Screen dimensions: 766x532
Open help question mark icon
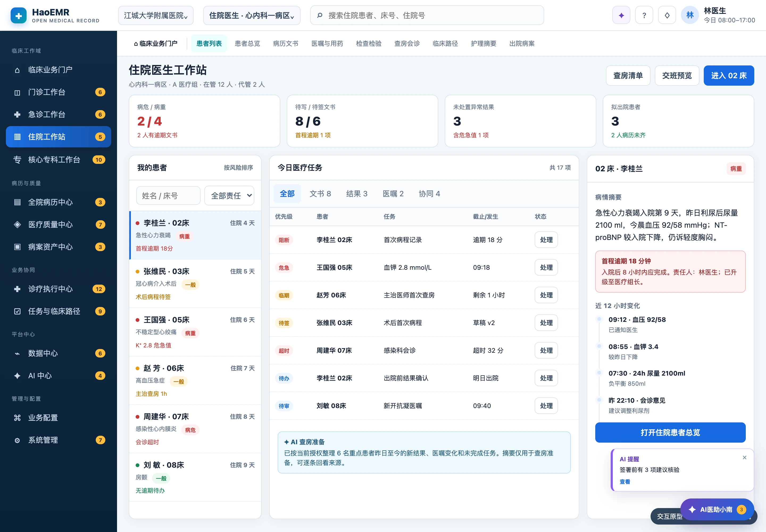644,15
